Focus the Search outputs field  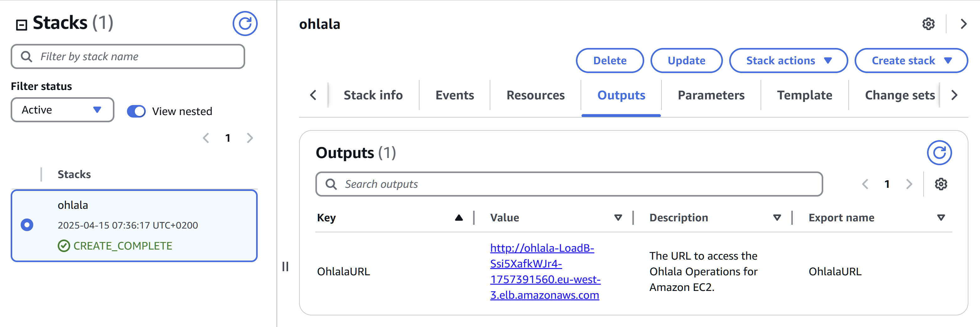pyautogui.click(x=569, y=184)
